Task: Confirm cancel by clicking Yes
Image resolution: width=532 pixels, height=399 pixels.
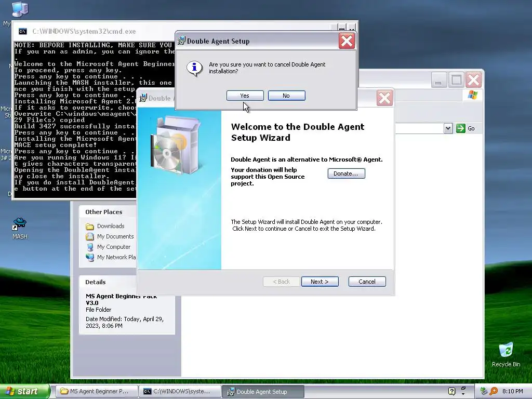Action: tap(245, 96)
